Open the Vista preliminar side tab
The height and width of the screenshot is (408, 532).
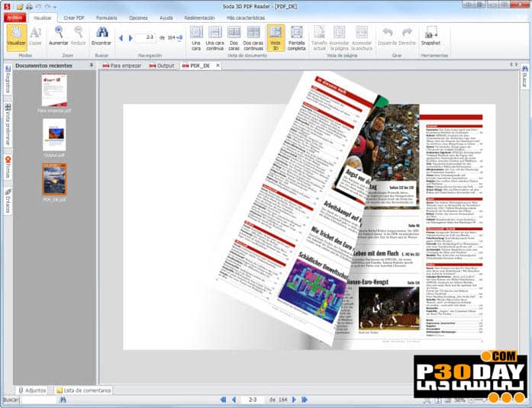point(8,124)
